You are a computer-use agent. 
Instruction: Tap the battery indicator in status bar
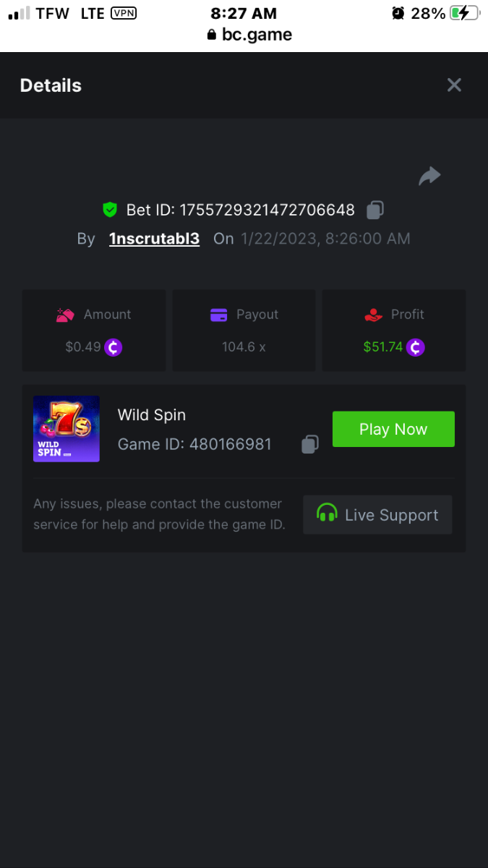click(463, 13)
